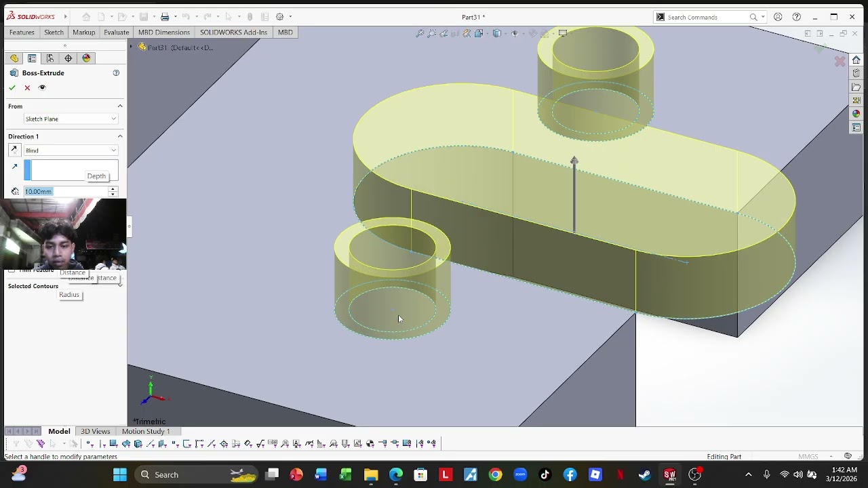868x488 pixels.
Task: Open the Hide/Show Items icon
Action: 515,33
